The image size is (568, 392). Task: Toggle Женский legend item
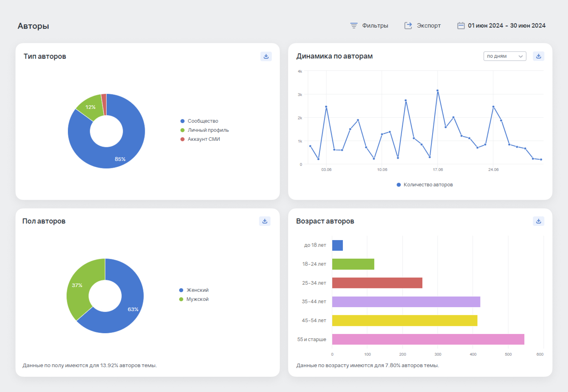[194, 290]
